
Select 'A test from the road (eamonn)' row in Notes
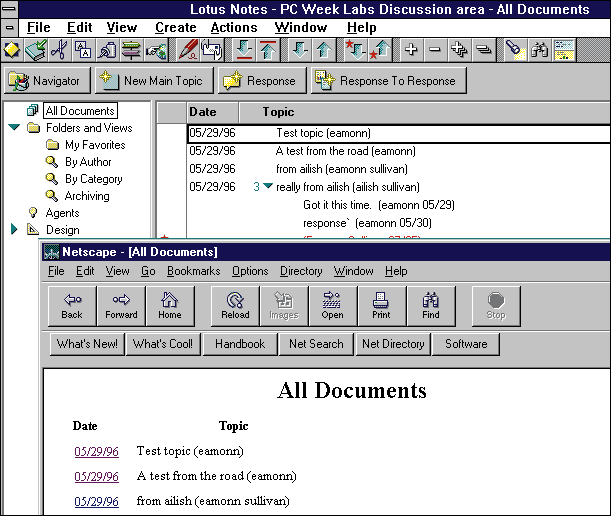click(399, 151)
